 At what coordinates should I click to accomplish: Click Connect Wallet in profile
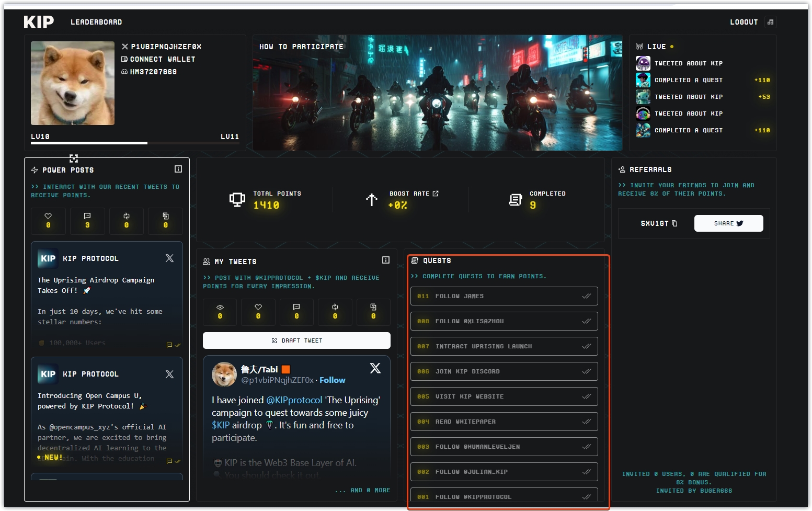coord(162,60)
